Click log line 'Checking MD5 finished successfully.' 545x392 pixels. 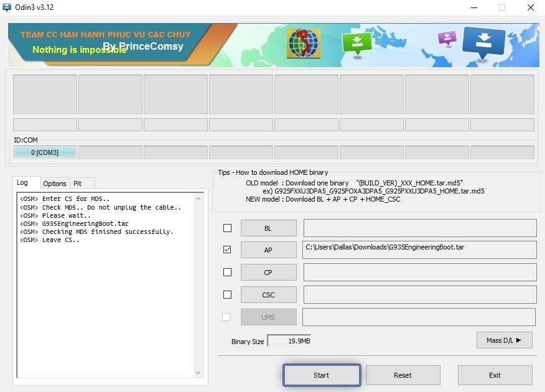pos(96,232)
